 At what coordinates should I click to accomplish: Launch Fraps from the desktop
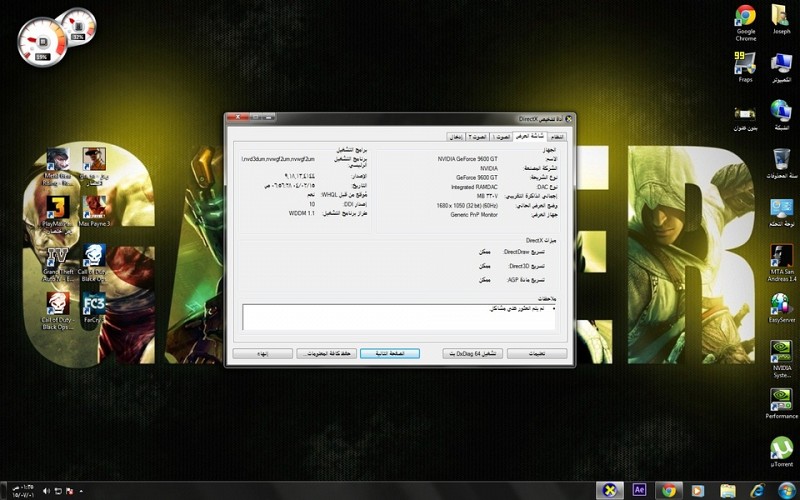tap(745, 67)
